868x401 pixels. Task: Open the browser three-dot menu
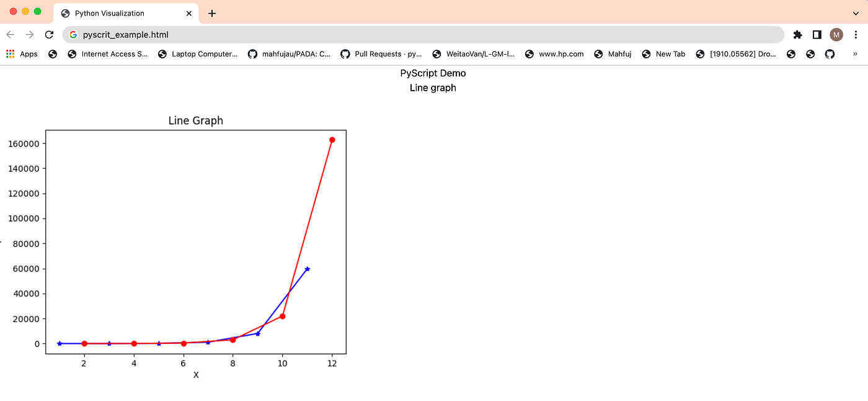coord(857,34)
